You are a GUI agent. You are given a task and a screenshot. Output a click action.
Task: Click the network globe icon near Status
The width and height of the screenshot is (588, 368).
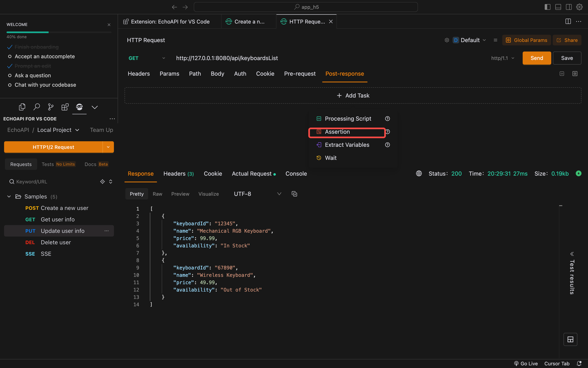(419, 173)
